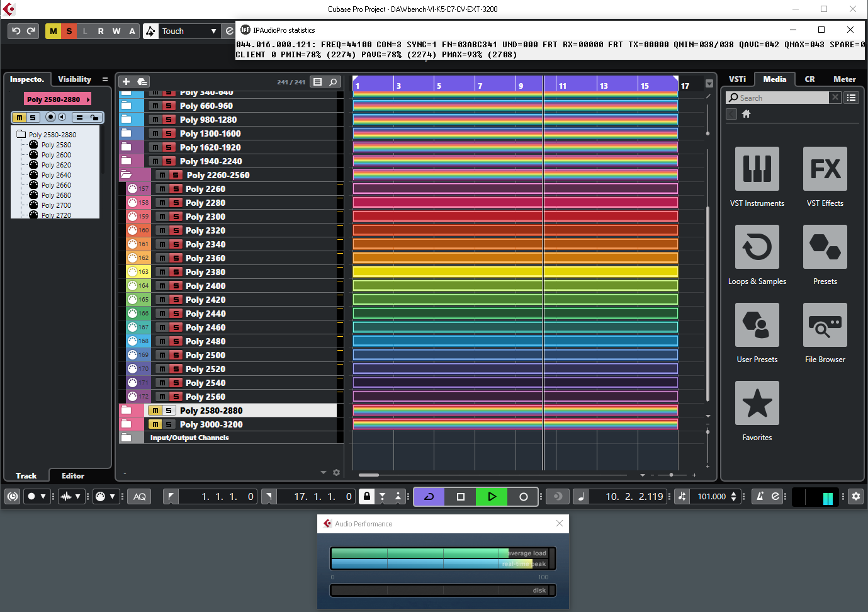868x612 pixels.
Task: Click the right locator flag icon
Action: tap(269, 496)
